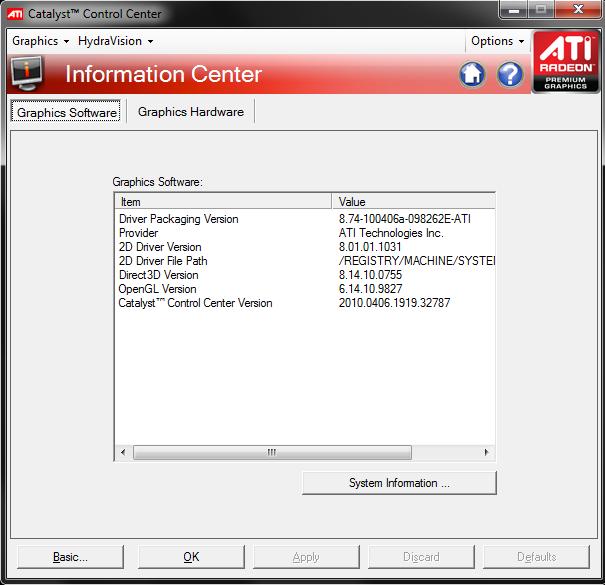This screenshot has height=585, width=605.
Task: Close the Catalyst Control Center window
Action: click(x=578, y=10)
